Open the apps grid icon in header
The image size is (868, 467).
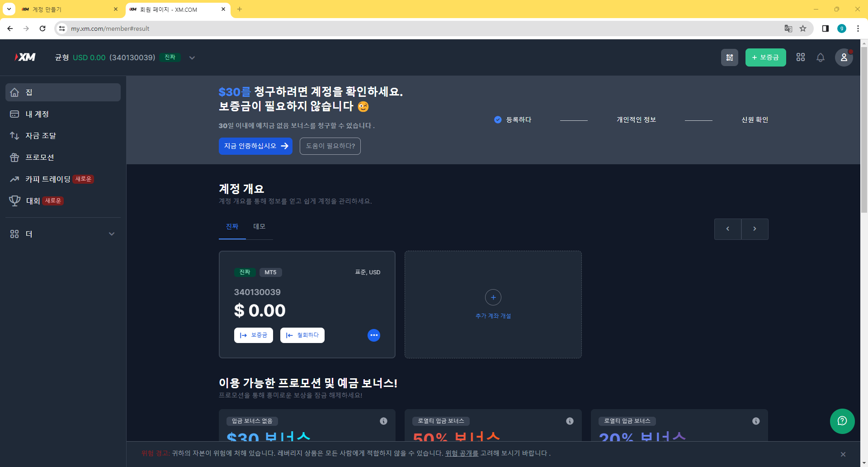[800, 57]
